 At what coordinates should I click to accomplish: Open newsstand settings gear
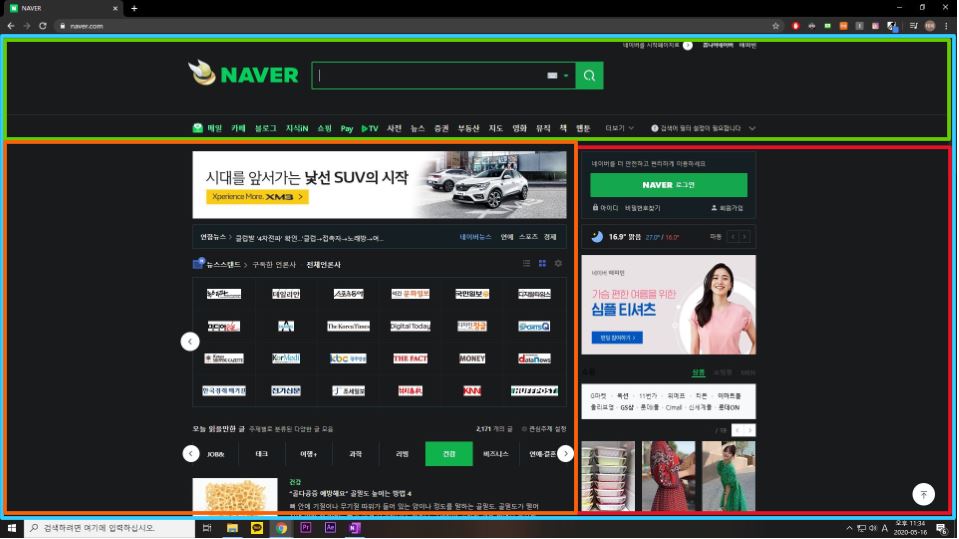(558, 264)
